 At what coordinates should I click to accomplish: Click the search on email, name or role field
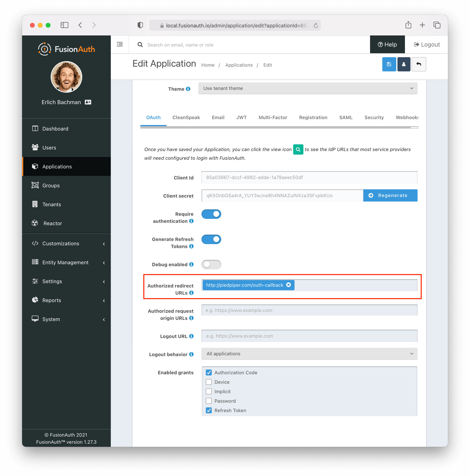[x=256, y=45]
